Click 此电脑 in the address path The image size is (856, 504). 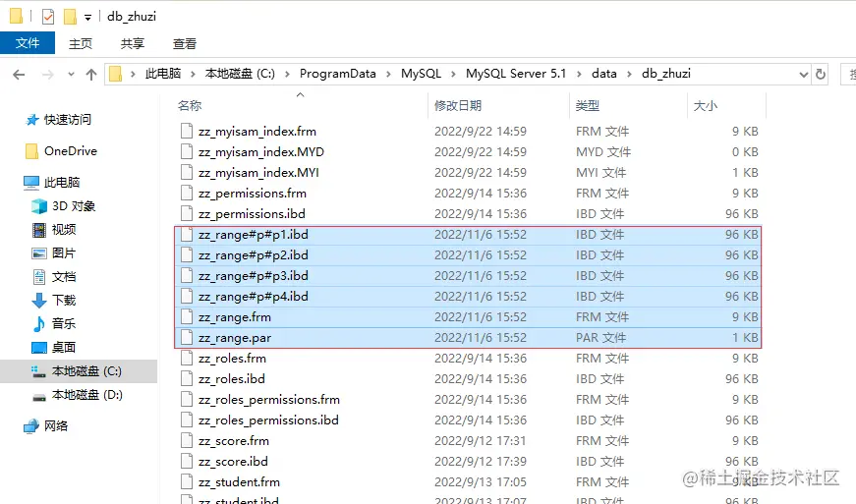[x=163, y=74]
